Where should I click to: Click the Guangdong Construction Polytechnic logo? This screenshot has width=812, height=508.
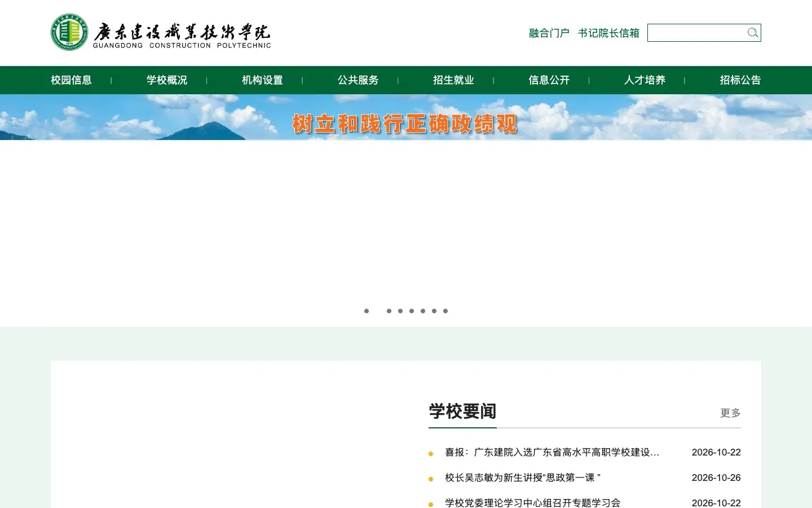pyautogui.click(x=161, y=33)
